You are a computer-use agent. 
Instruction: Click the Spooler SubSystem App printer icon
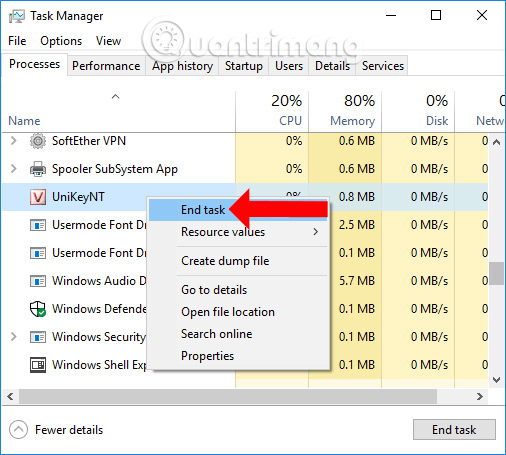(38, 169)
